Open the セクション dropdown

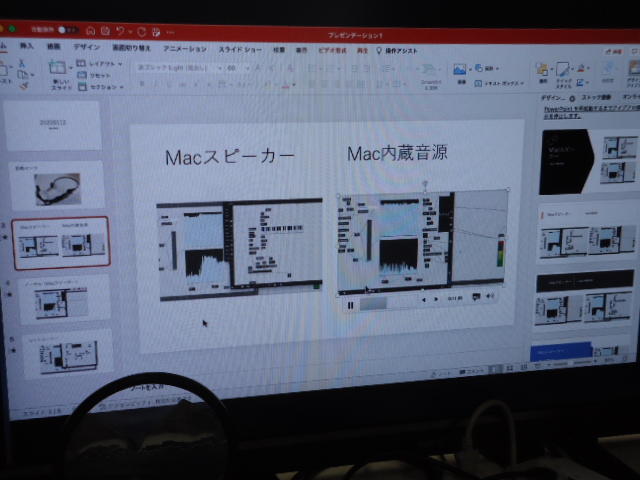[x=100, y=87]
